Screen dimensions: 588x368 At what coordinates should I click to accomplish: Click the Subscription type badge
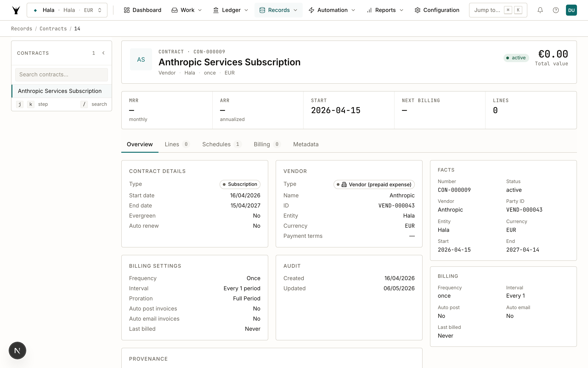tap(240, 184)
